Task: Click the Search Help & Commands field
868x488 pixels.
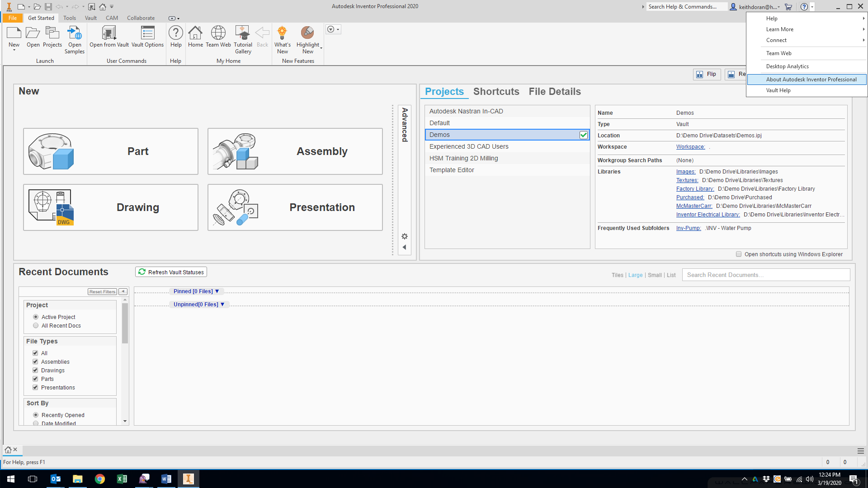Action: (x=686, y=7)
